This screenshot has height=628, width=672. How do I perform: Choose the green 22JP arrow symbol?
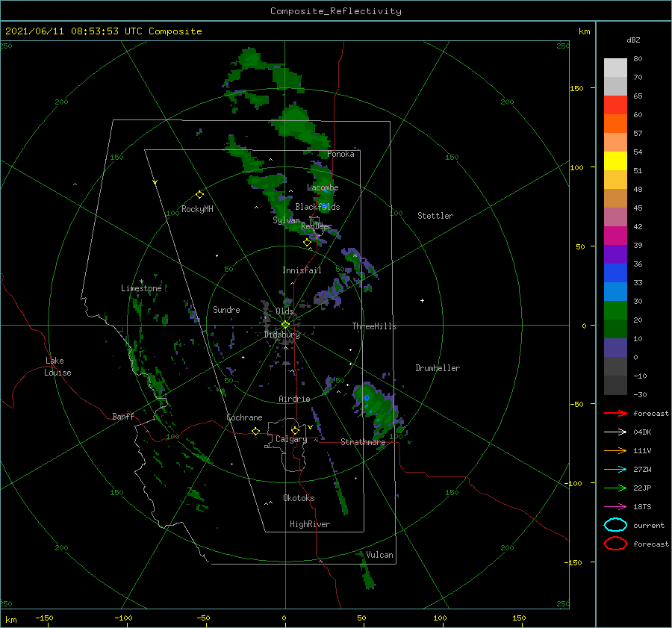pos(615,488)
